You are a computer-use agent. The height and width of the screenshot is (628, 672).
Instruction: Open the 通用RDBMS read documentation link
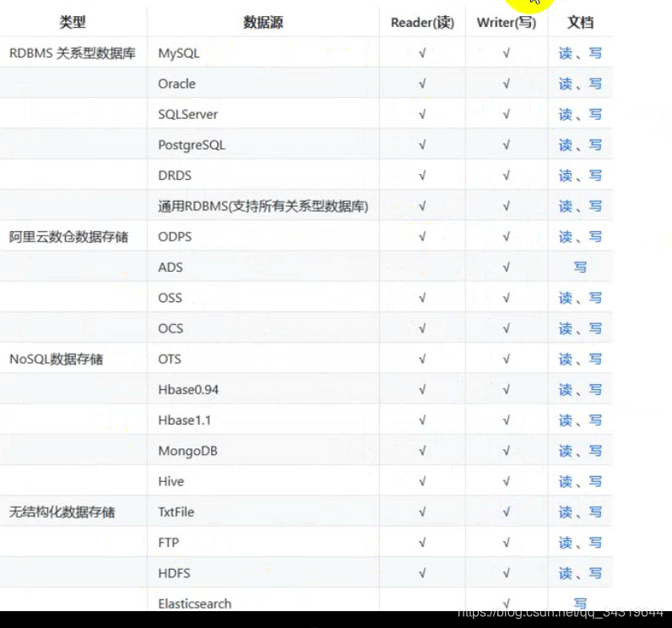[566, 206]
